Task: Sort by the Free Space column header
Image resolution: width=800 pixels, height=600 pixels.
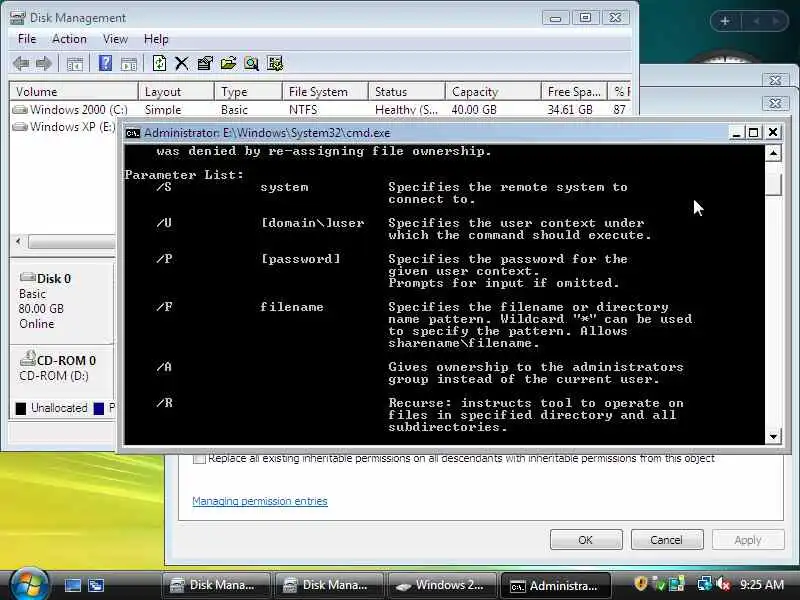Action: click(x=574, y=92)
